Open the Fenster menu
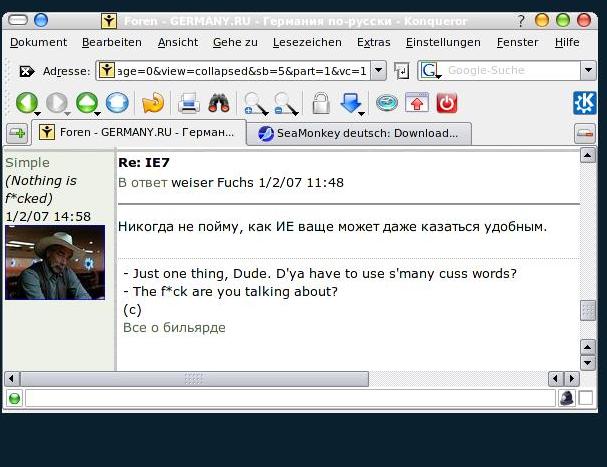The height and width of the screenshot is (467, 607). [517, 42]
